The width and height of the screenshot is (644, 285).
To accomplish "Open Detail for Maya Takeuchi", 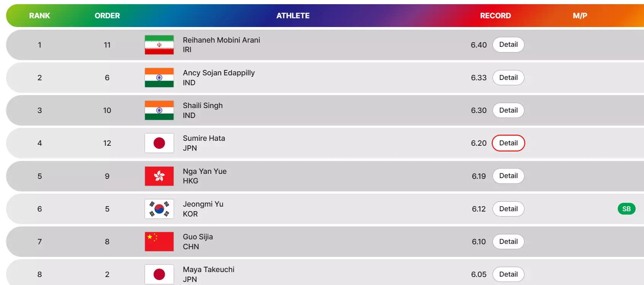I will [x=508, y=274].
